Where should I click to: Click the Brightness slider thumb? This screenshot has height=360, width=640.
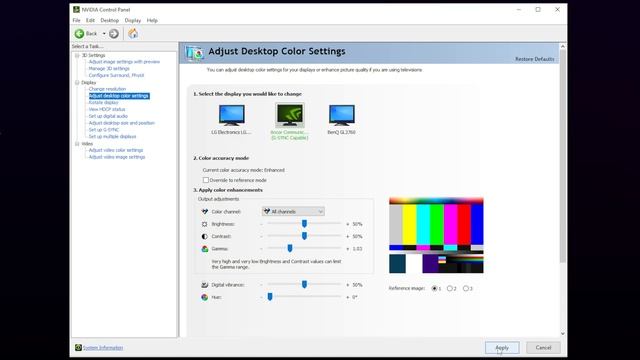point(304,224)
